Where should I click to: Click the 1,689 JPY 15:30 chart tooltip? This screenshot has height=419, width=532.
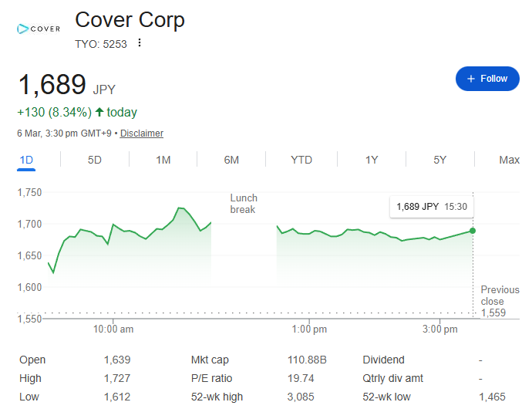click(432, 207)
